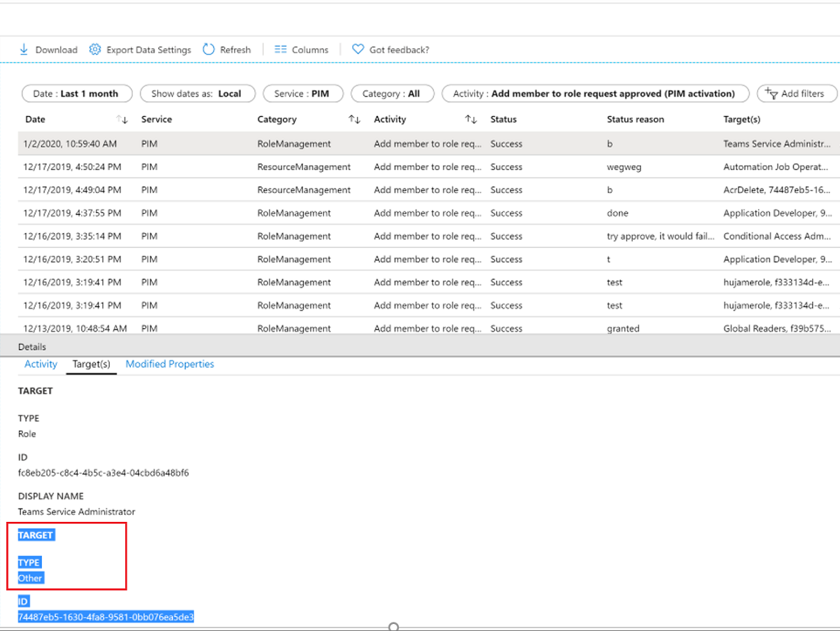Click the Got feedback heart icon
840x631 pixels.
358,50
